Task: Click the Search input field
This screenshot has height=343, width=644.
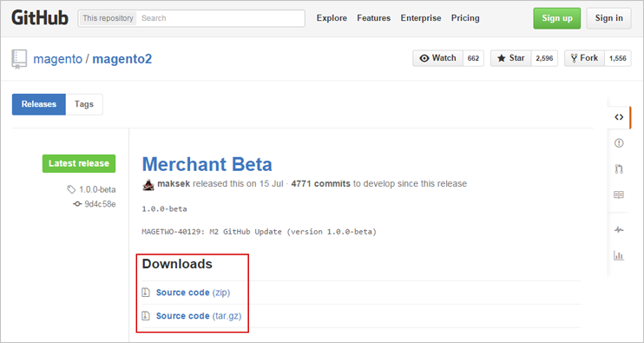Action: (x=221, y=18)
